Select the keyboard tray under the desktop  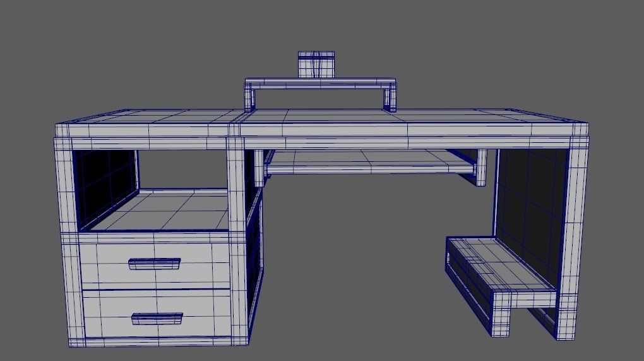(x=369, y=162)
